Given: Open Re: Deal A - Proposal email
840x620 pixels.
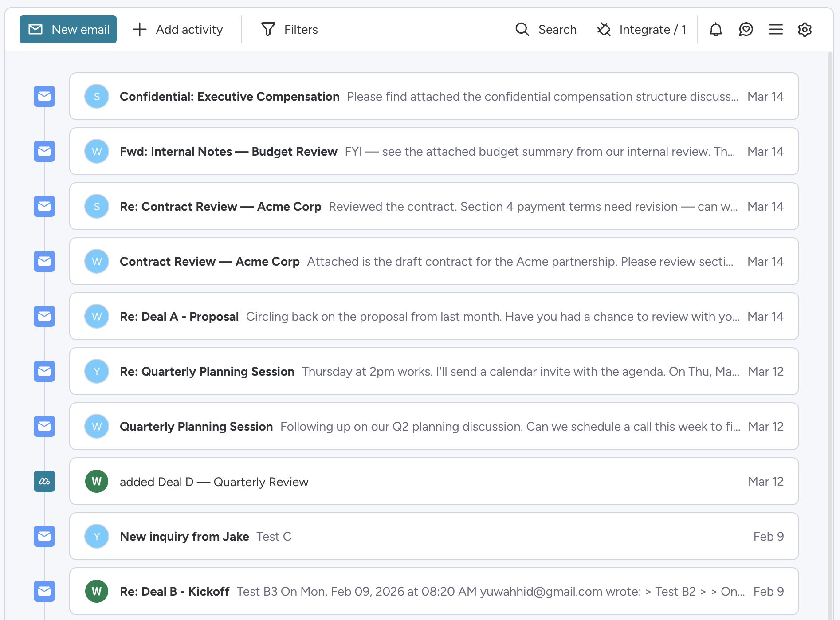Looking at the screenshot, I should (x=434, y=316).
